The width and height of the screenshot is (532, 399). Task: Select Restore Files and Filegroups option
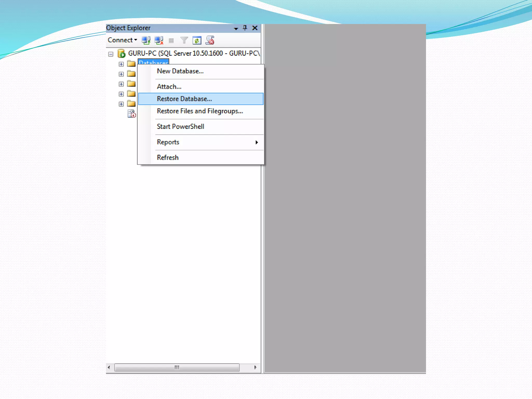pos(200,111)
